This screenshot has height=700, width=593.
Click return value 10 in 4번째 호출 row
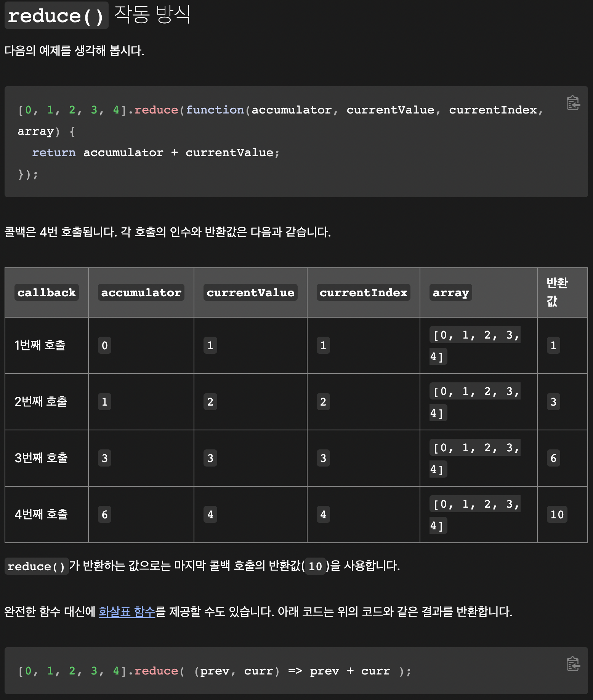coord(557,515)
